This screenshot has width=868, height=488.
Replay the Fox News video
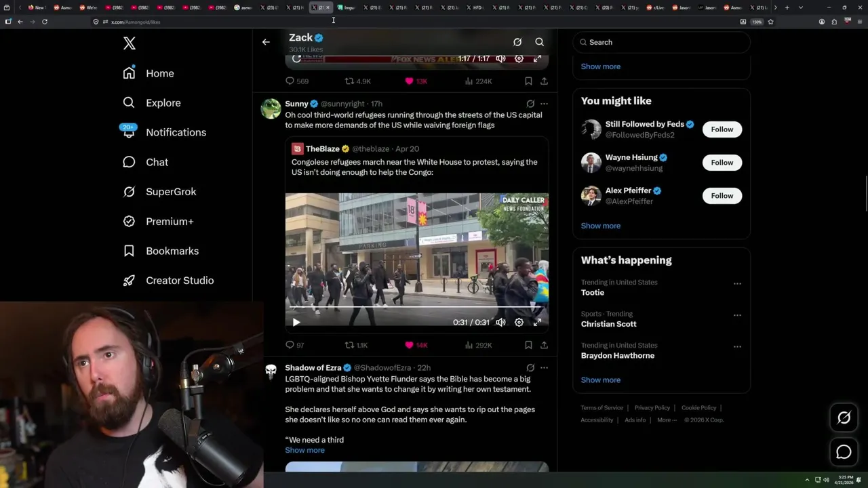tap(296, 59)
